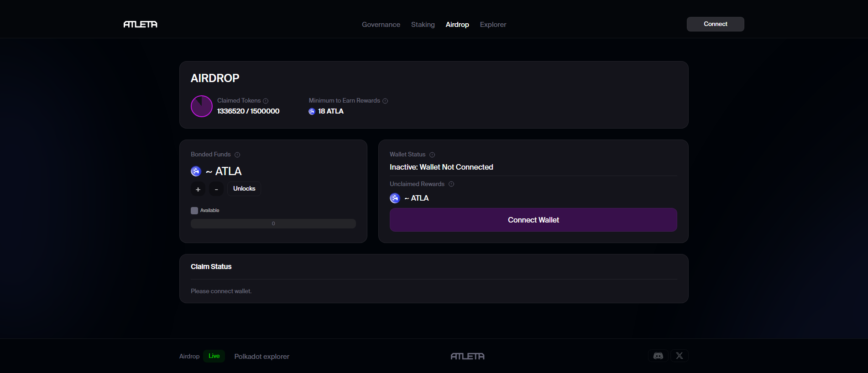This screenshot has width=868, height=373.
Task: Click the ATLA coin icon beside 18 ATLA
Action: click(x=312, y=111)
